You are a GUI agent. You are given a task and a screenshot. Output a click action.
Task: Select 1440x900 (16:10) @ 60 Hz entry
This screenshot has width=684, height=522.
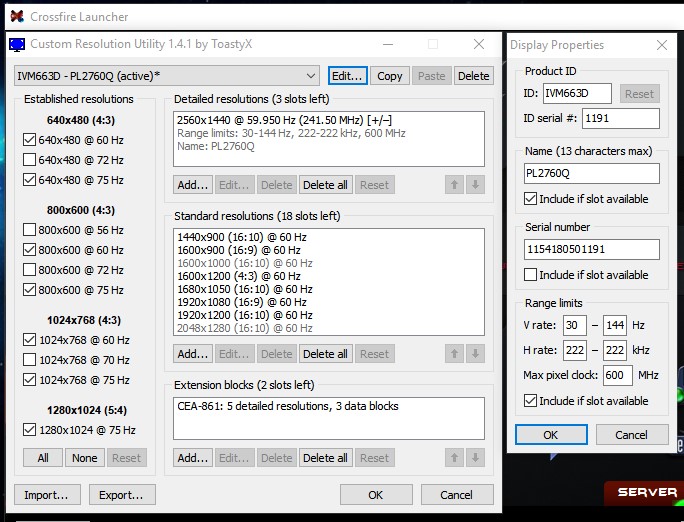point(242,237)
